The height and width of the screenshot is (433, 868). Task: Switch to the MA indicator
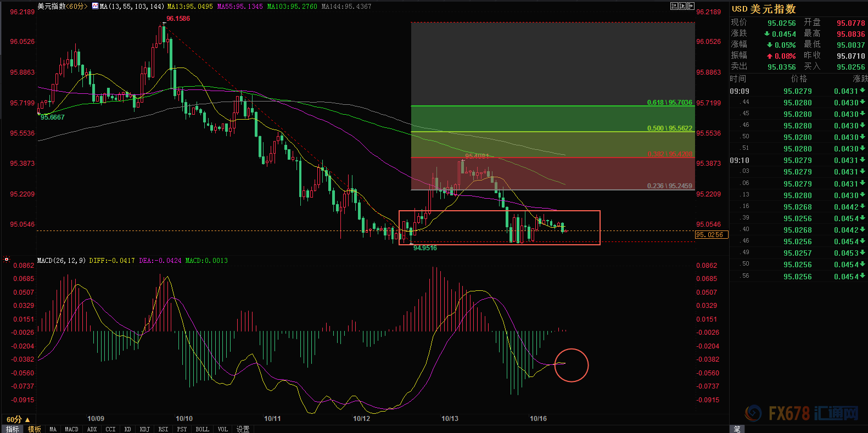tap(53, 429)
